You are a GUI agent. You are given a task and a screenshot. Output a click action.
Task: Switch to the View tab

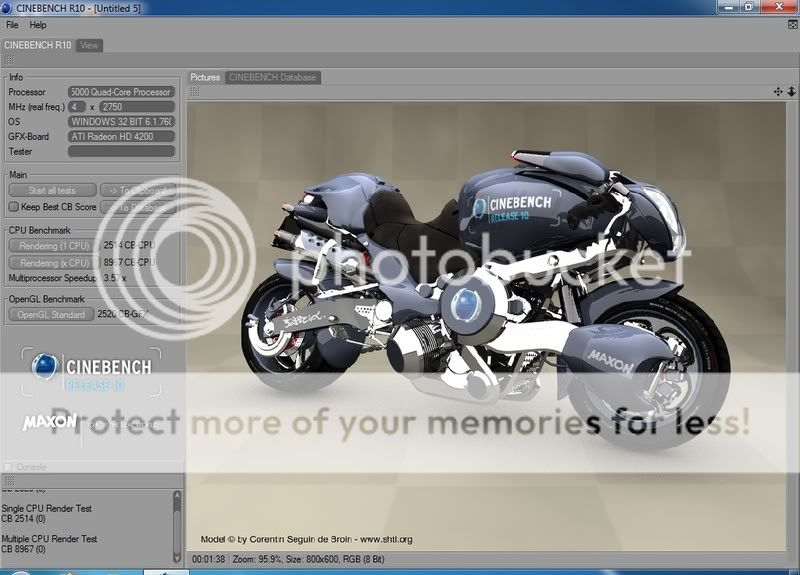(89, 45)
